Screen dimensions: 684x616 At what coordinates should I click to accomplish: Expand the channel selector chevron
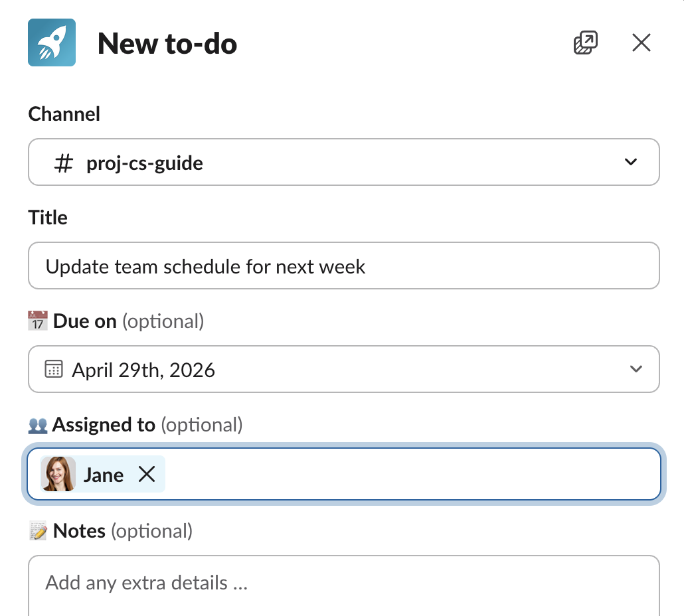[x=632, y=162]
